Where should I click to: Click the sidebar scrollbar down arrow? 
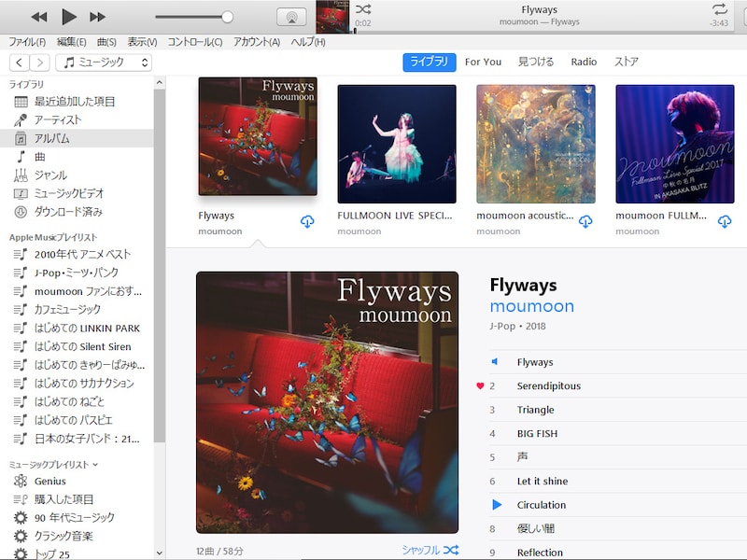(x=160, y=553)
